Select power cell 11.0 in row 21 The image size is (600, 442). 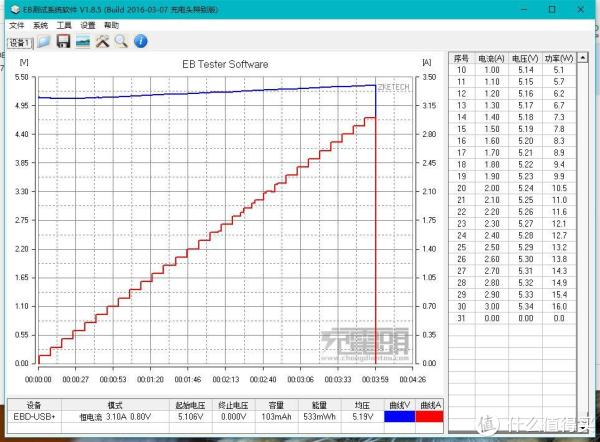pos(559,201)
